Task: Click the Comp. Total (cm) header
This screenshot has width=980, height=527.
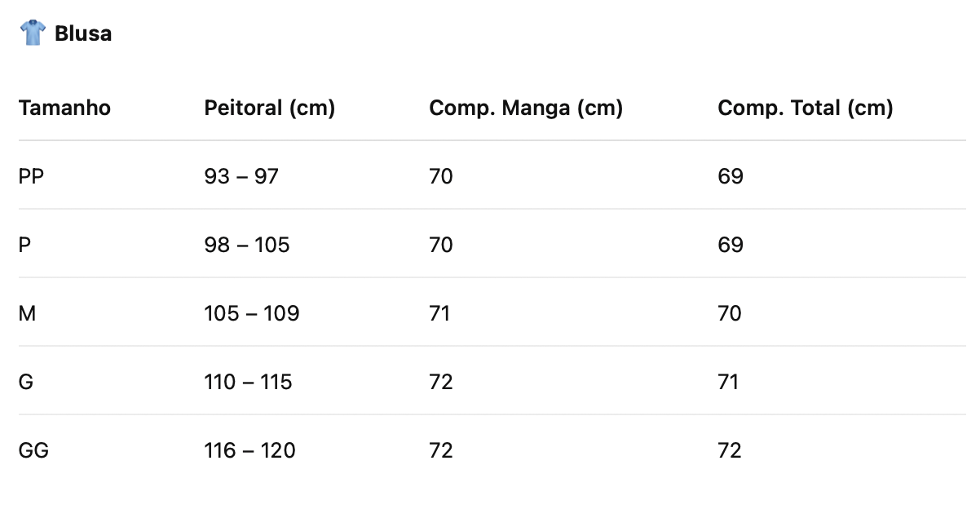Action: (x=806, y=108)
